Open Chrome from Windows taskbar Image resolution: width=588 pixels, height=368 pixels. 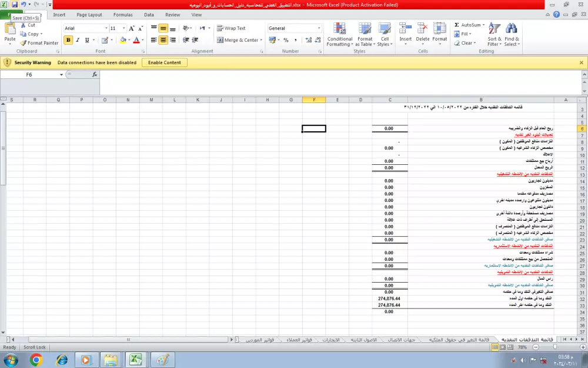36,360
